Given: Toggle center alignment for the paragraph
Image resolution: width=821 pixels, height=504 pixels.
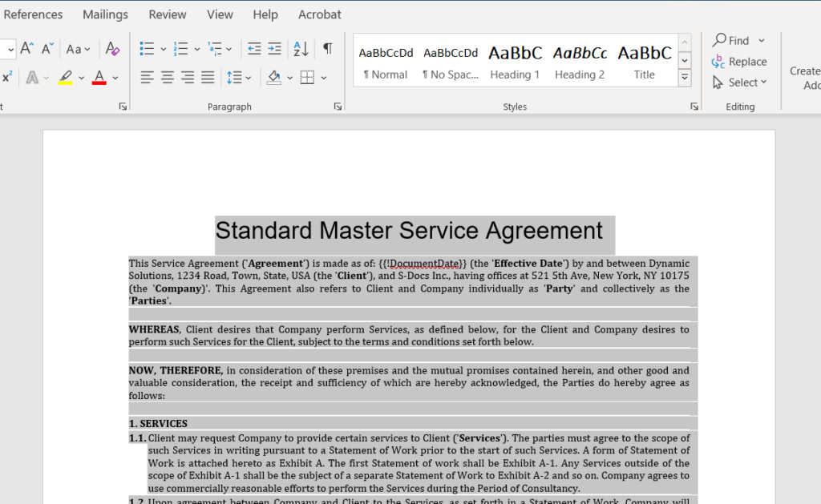Looking at the screenshot, I should click(166, 77).
